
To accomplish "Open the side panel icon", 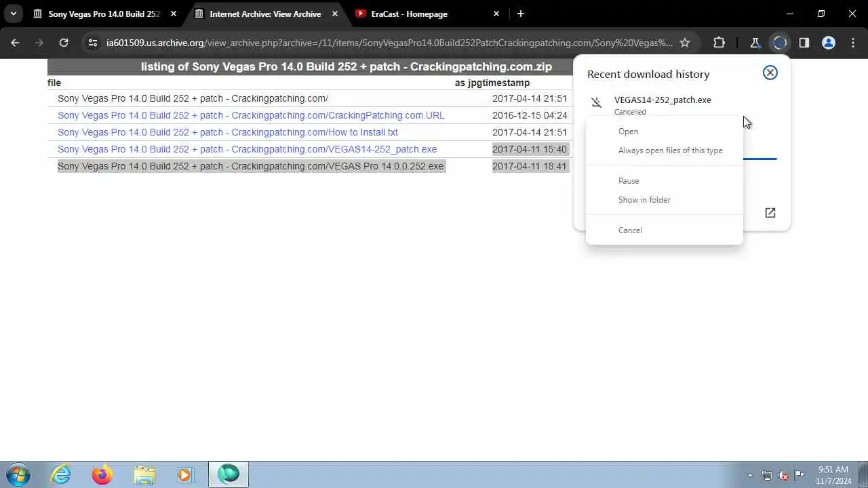I will coord(804,43).
